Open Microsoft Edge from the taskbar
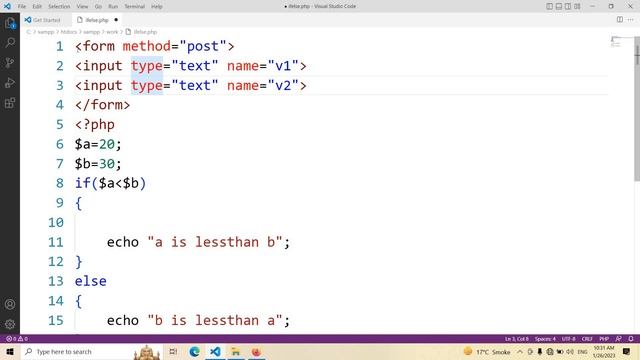The height and width of the screenshot is (360, 640). pyautogui.click(x=194, y=351)
